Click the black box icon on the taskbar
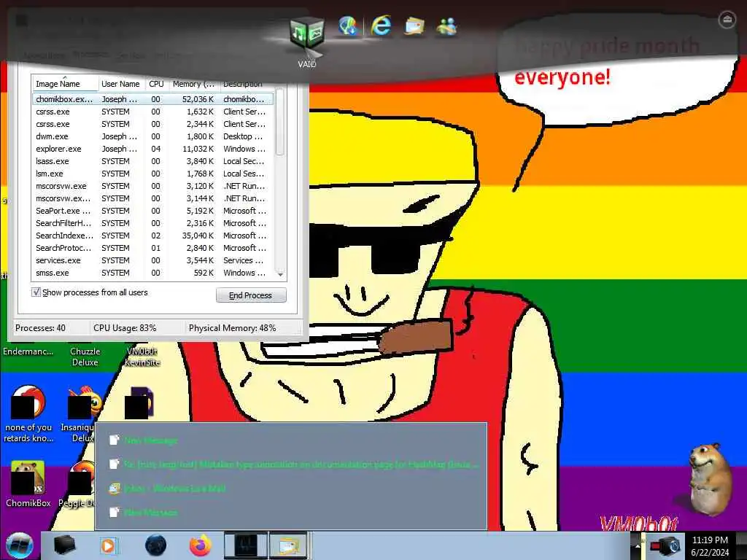The height and width of the screenshot is (560, 747). (64, 545)
